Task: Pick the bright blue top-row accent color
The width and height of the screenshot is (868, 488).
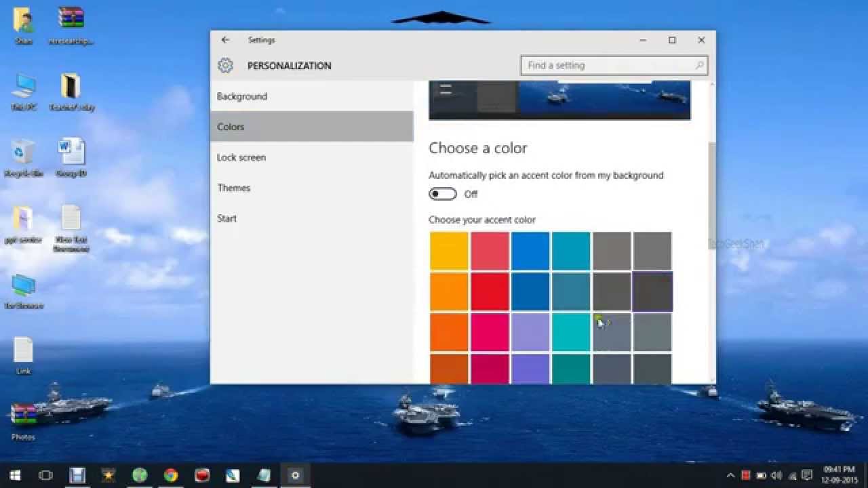Action: pyautogui.click(x=530, y=251)
